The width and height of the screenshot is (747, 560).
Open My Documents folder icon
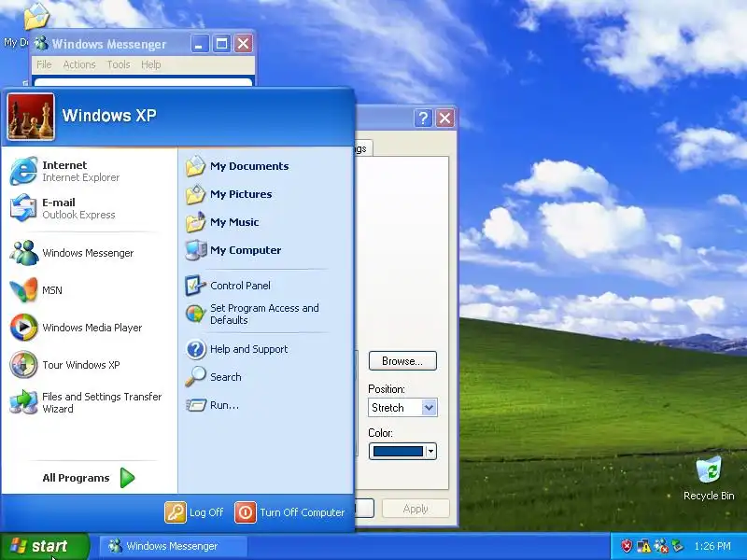[x=195, y=166]
